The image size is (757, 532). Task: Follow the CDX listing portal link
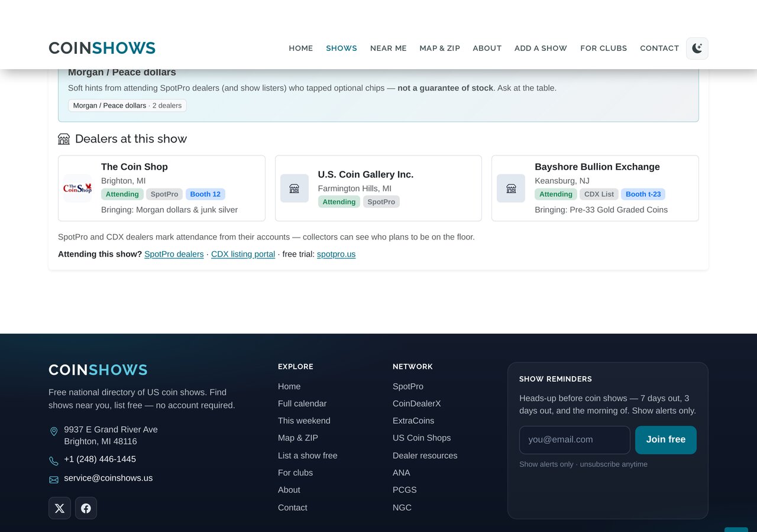coord(243,254)
